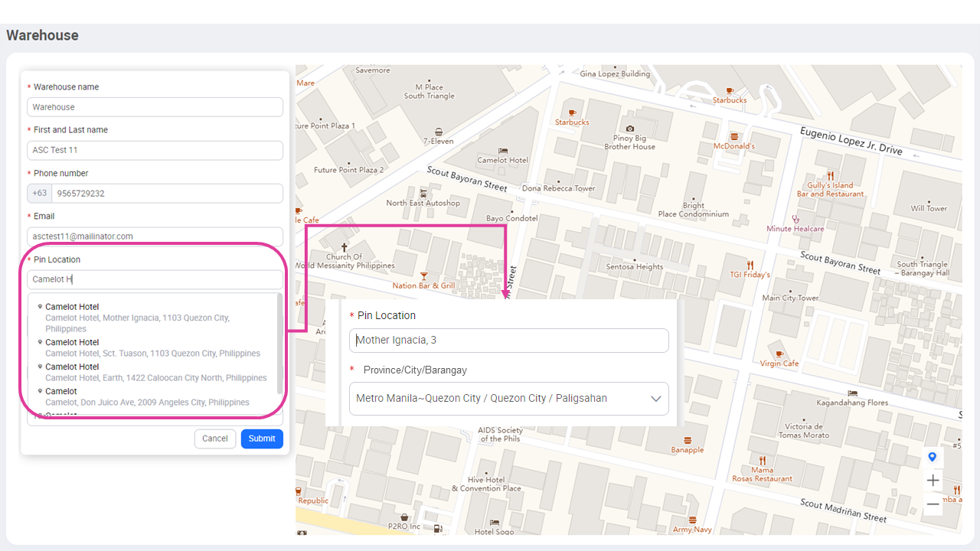Viewport: 980px width, 551px height.
Task: Click the blue pin location icon on the map
Action: tap(932, 457)
